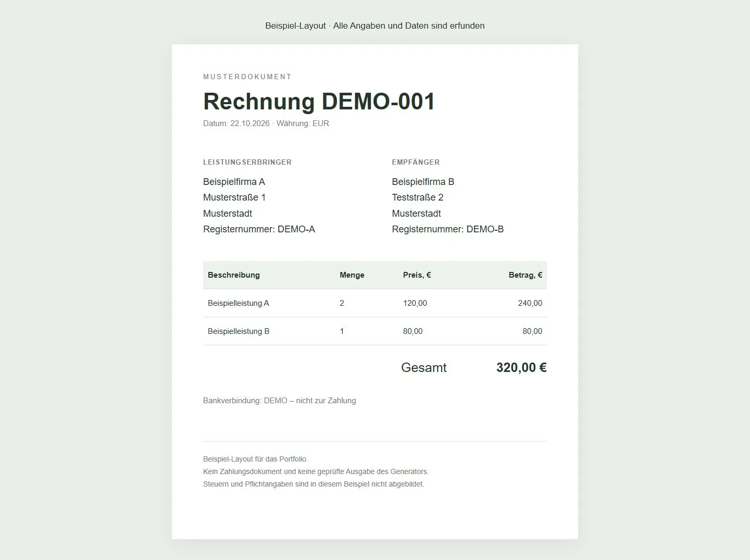The image size is (750, 560).
Task: Click quantity '1' for Beispielleistung B
Action: click(342, 331)
